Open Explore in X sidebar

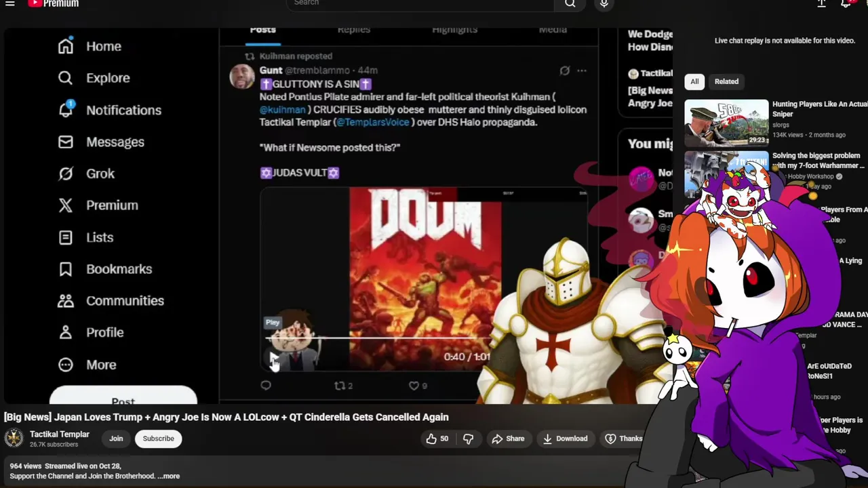click(x=94, y=78)
